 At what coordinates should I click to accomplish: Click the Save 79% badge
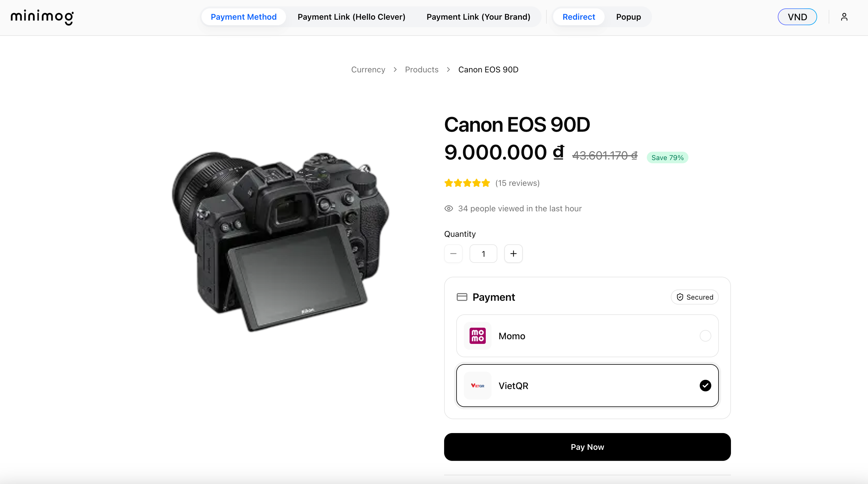pyautogui.click(x=667, y=157)
